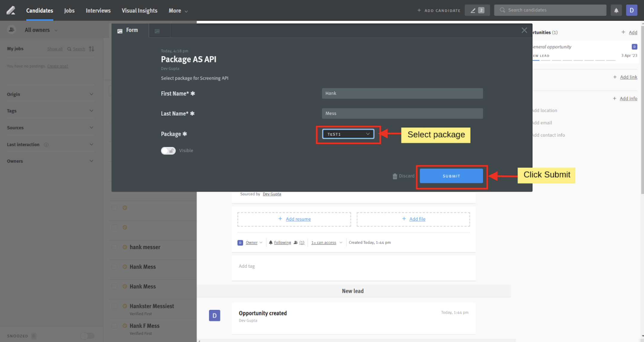
Task: Click the Lever logo icon
Action: [11, 10]
